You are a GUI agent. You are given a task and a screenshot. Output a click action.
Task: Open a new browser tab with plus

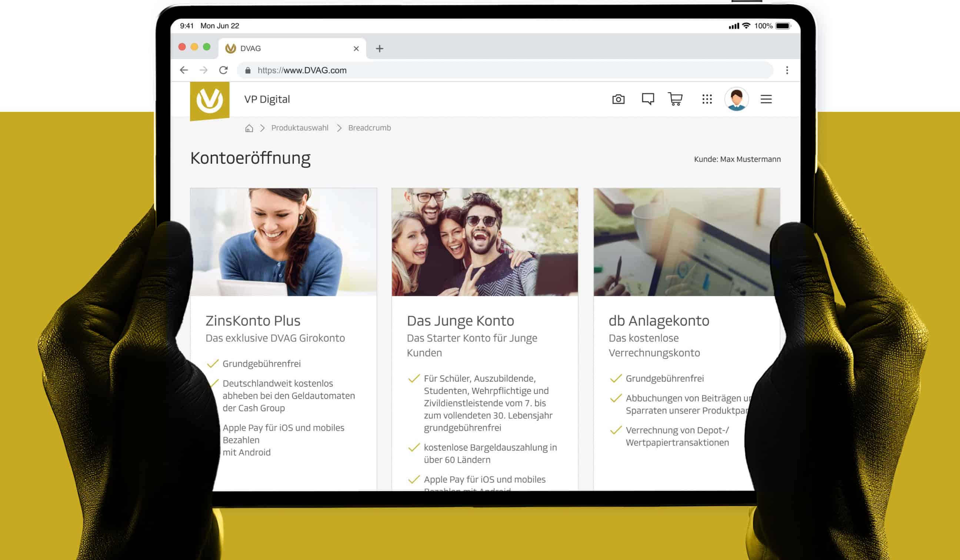(x=379, y=49)
